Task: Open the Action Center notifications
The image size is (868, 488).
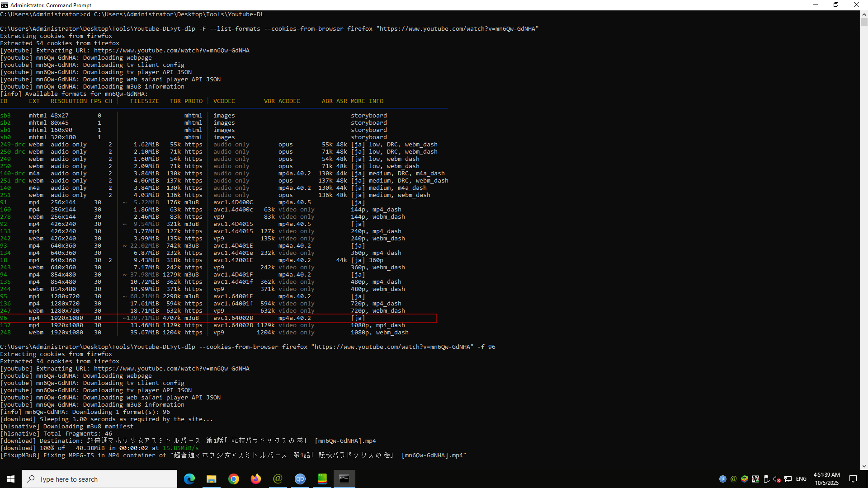Action: [853, 479]
